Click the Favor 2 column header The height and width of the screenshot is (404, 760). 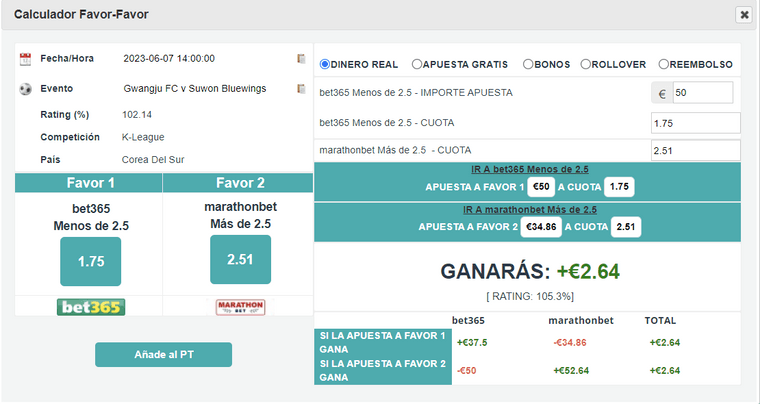tap(238, 183)
